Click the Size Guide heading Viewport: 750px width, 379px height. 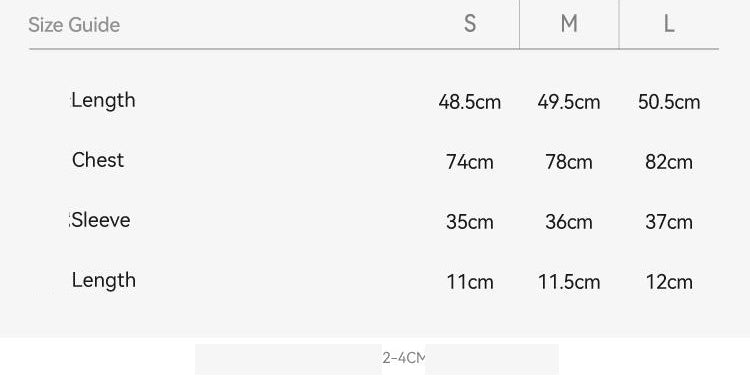click(74, 25)
